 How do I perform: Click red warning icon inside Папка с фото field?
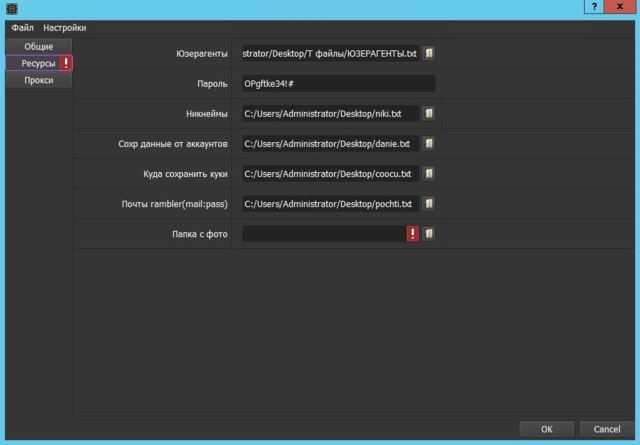coord(412,234)
